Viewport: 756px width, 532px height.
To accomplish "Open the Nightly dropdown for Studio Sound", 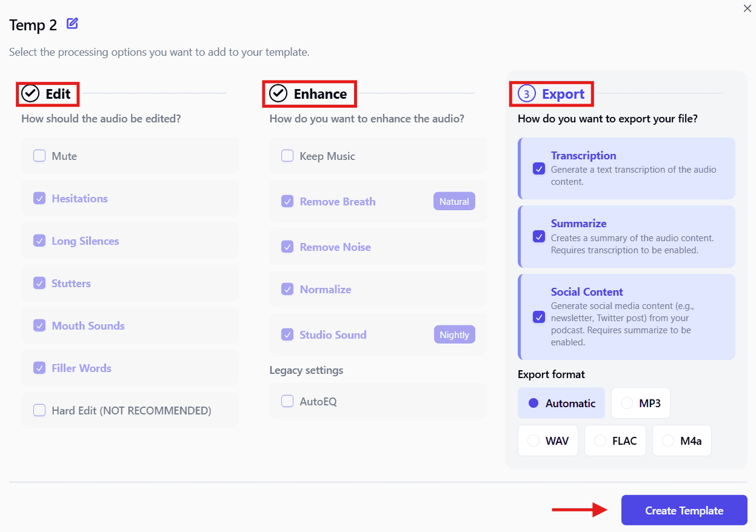I will coord(454,334).
